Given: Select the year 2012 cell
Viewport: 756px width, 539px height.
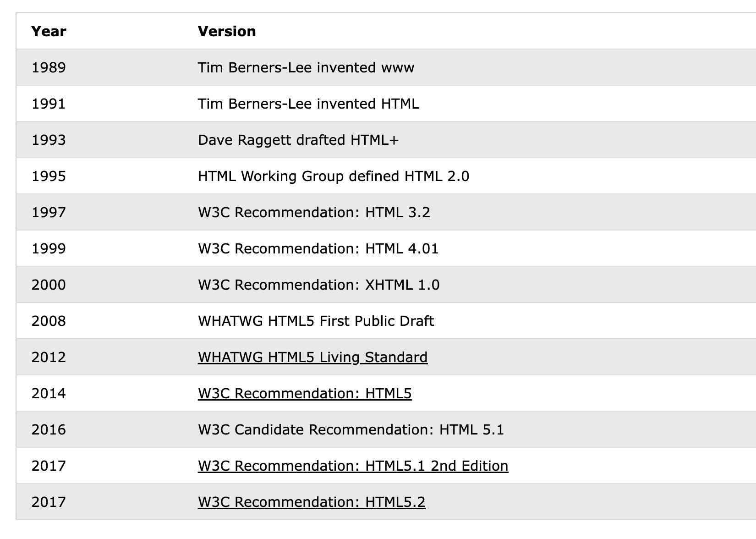Looking at the screenshot, I should (x=49, y=357).
